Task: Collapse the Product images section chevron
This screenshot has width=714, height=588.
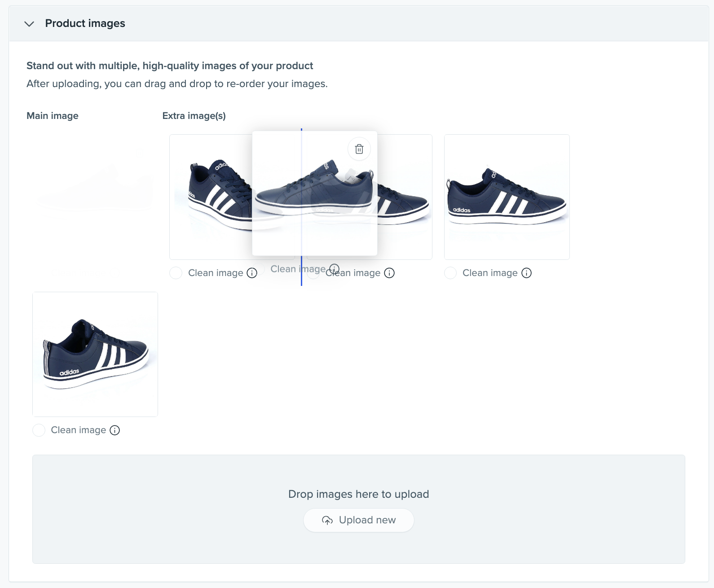Action: point(29,24)
